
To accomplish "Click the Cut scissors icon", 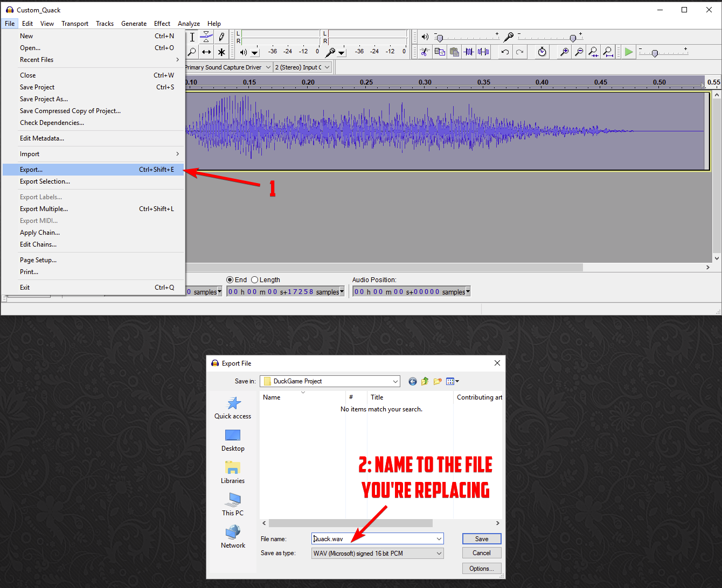I will (x=425, y=52).
